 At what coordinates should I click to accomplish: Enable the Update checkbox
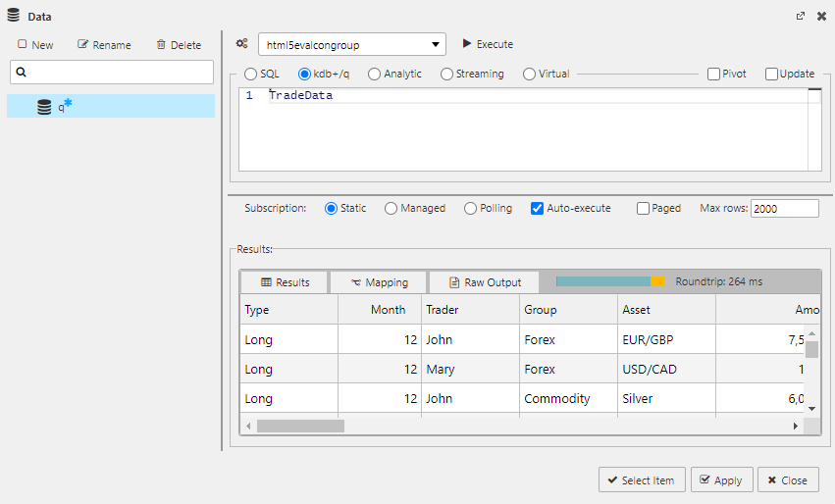click(x=771, y=74)
